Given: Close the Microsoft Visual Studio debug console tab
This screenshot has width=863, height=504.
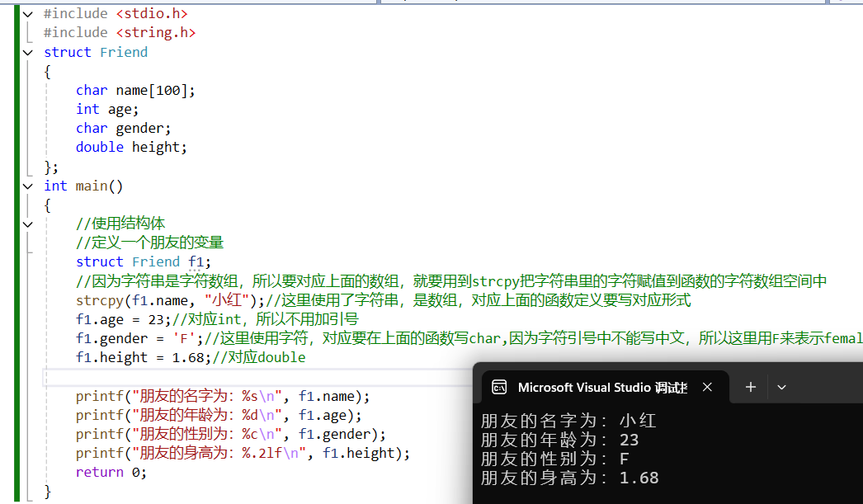Looking at the screenshot, I should [x=707, y=388].
